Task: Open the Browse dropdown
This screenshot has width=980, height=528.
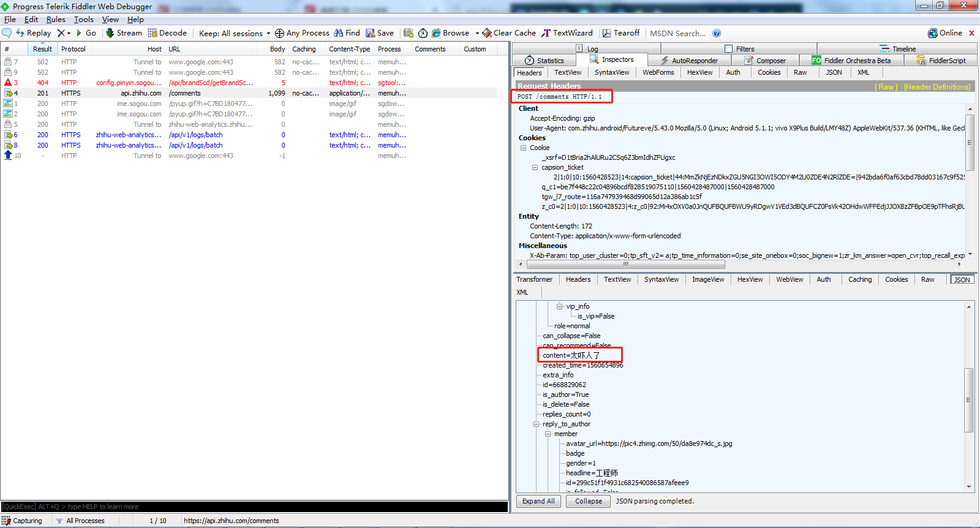Action: (x=455, y=33)
